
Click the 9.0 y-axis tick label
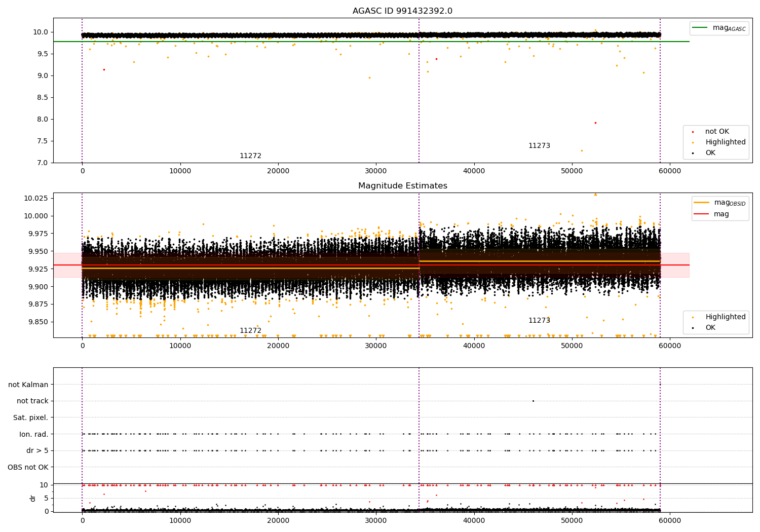click(x=43, y=75)
